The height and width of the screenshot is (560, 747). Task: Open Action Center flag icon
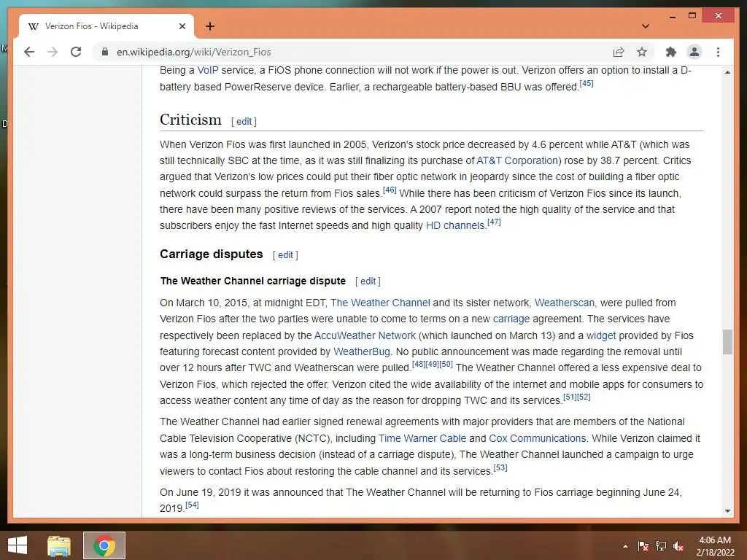pyautogui.click(x=643, y=546)
